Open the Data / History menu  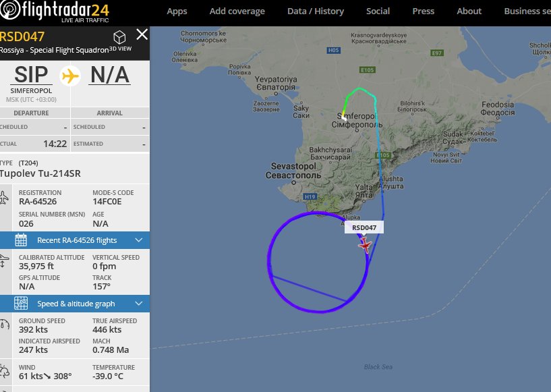click(x=316, y=11)
